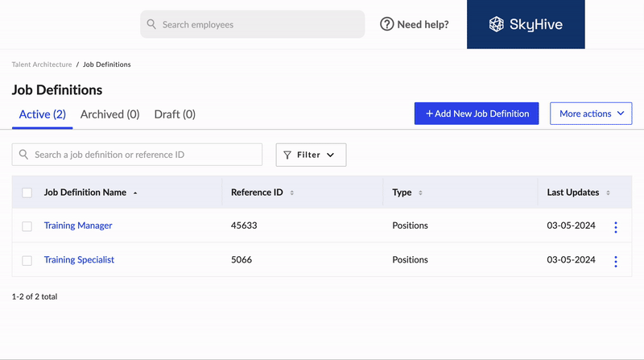This screenshot has width=644, height=360.
Task: Click reference ID 5066 cell
Action: [242, 259]
